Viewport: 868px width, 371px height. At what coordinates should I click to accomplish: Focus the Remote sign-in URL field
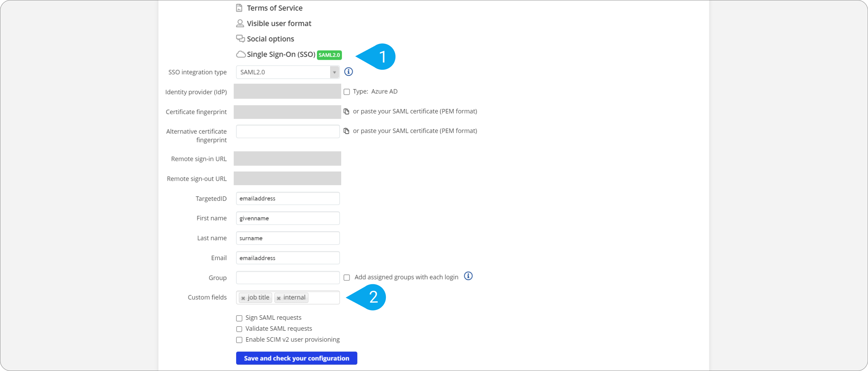pos(287,159)
